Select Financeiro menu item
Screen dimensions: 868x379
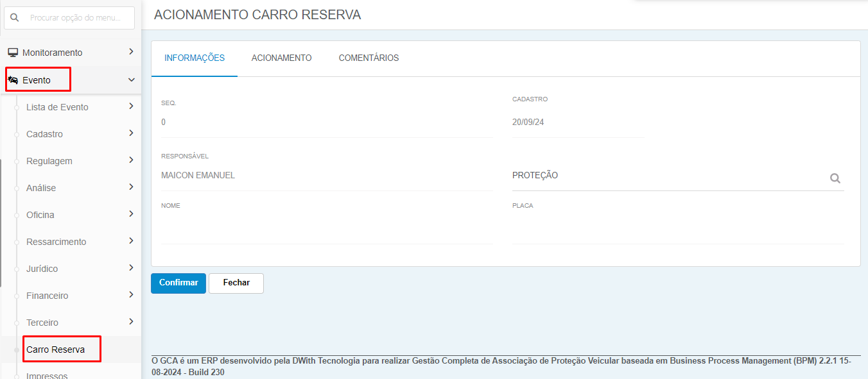click(x=47, y=296)
